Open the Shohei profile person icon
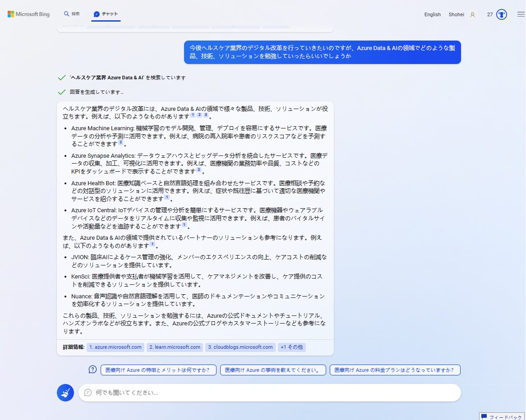 click(x=472, y=14)
